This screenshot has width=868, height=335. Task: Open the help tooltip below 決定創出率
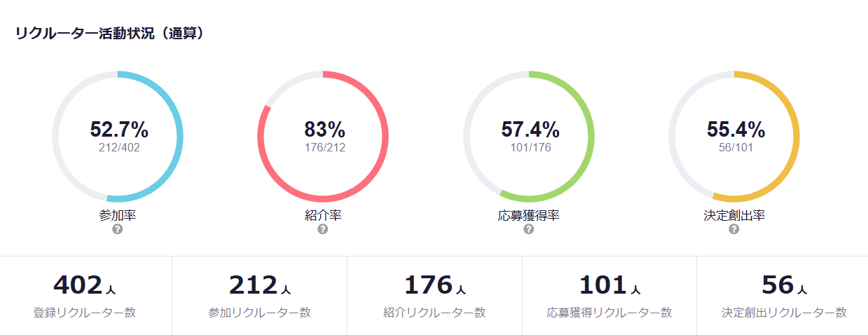[x=734, y=229]
